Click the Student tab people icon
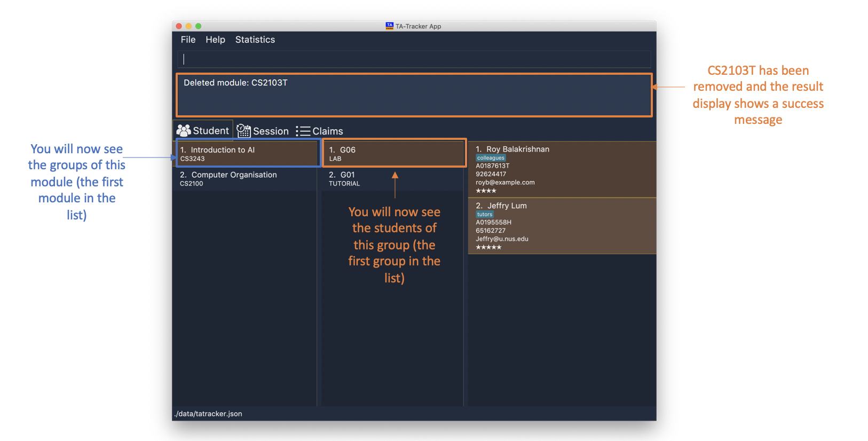The height and width of the screenshot is (441, 868). (x=184, y=130)
